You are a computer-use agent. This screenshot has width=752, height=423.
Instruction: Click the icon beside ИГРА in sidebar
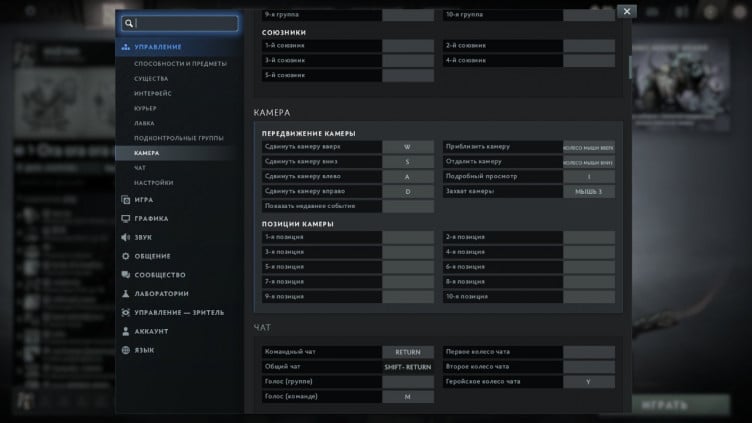[125, 200]
